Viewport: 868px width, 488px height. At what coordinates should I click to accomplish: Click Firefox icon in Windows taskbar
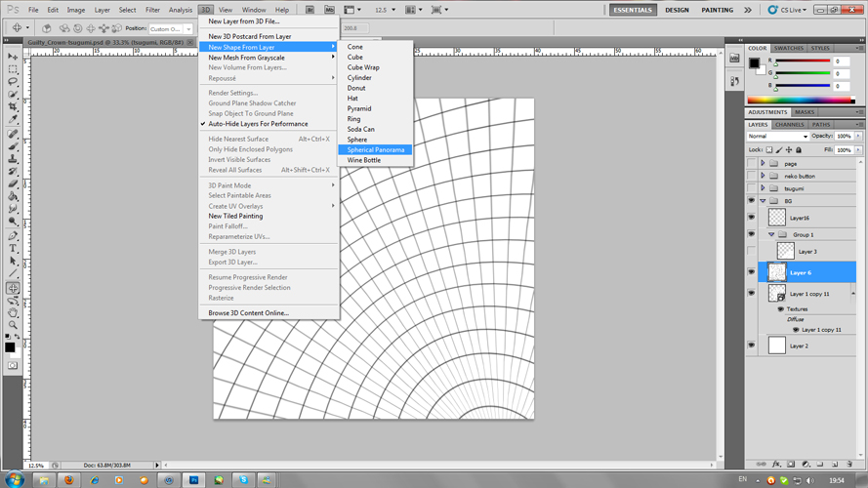click(x=69, y=480)
